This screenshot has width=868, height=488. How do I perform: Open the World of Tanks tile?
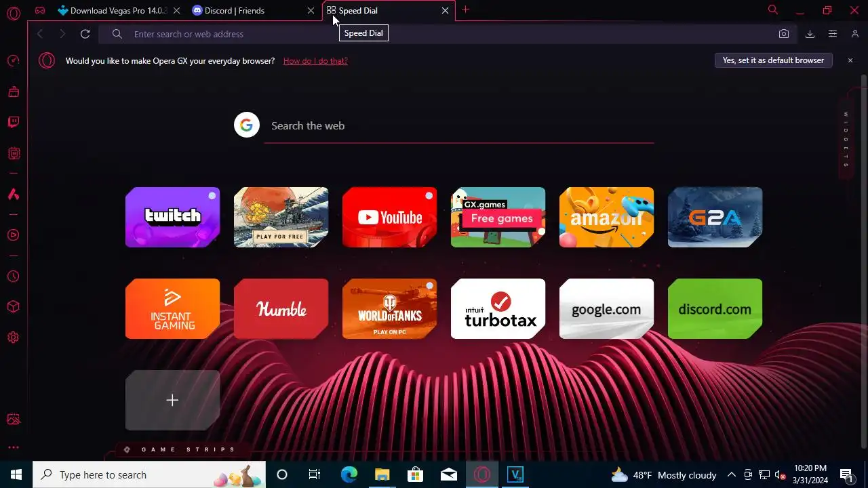[x=389, y=309]
